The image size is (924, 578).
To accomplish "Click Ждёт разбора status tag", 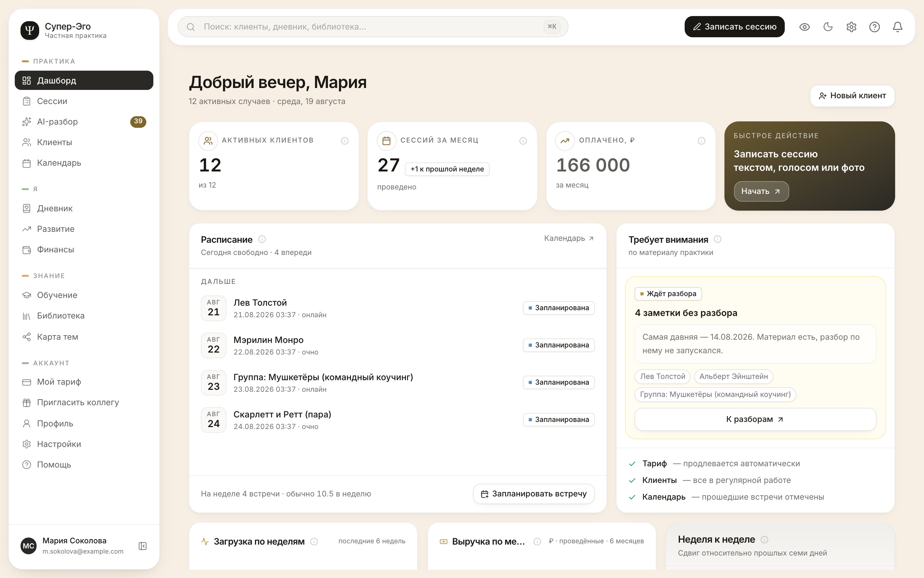I will pos(668,293).
